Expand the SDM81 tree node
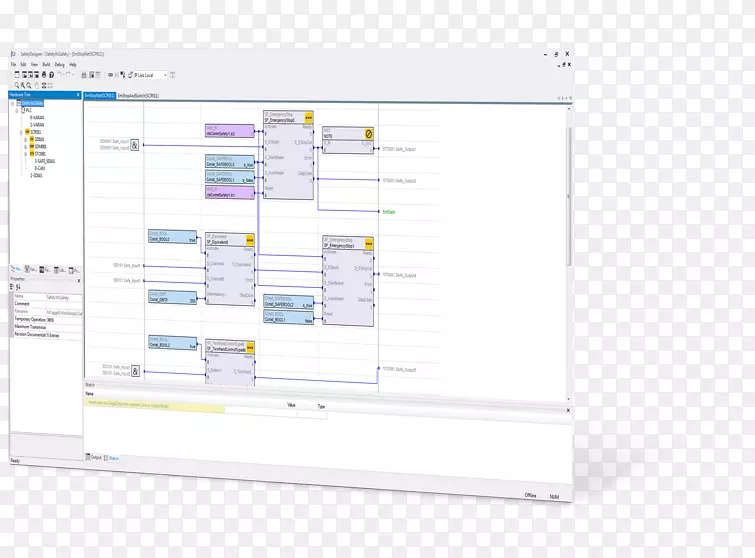 [26, 145]
